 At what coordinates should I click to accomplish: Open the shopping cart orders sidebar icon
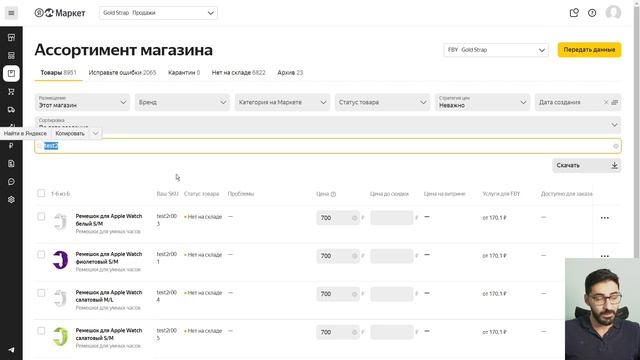pyautogui.click(x=11, y=91)
